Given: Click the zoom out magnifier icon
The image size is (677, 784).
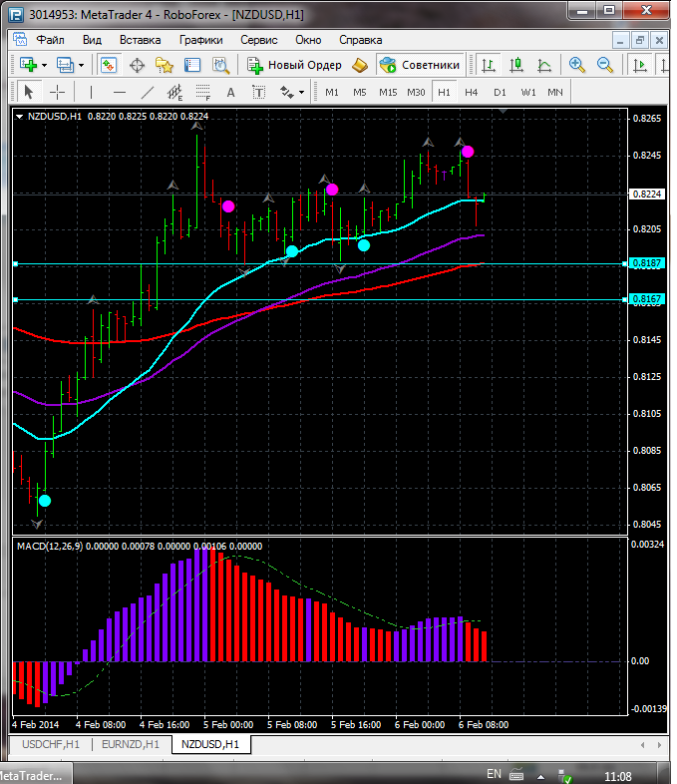Looking at the screenshot, I should 604,65.
